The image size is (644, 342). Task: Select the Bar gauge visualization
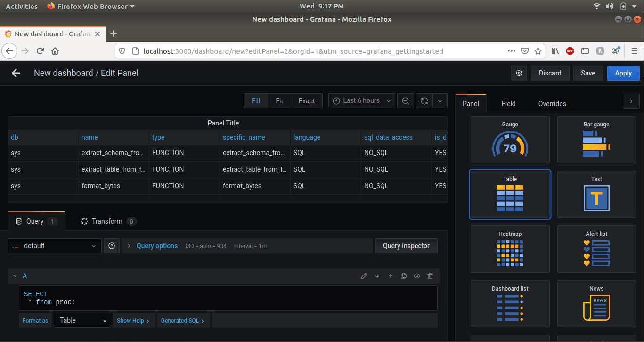tap(596, 140)
